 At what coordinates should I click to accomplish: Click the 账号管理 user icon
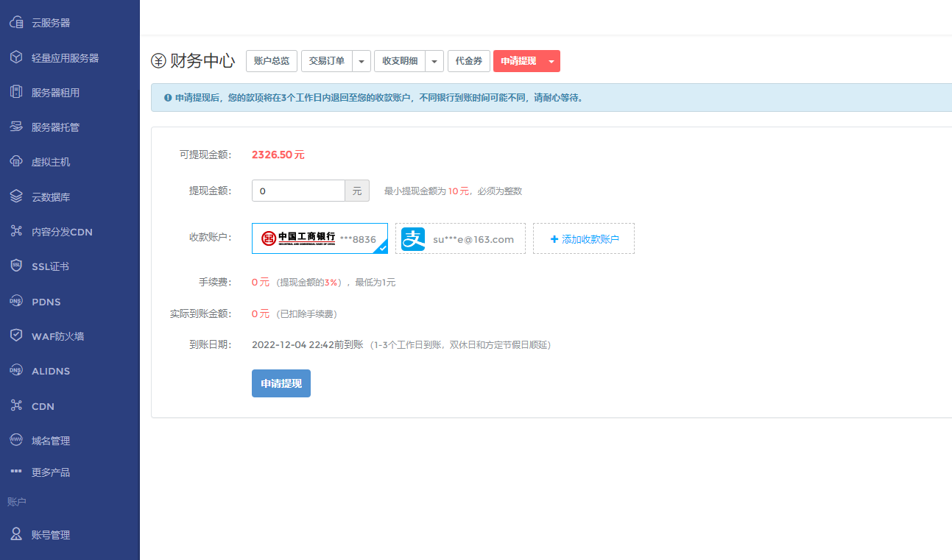[15, 535]
